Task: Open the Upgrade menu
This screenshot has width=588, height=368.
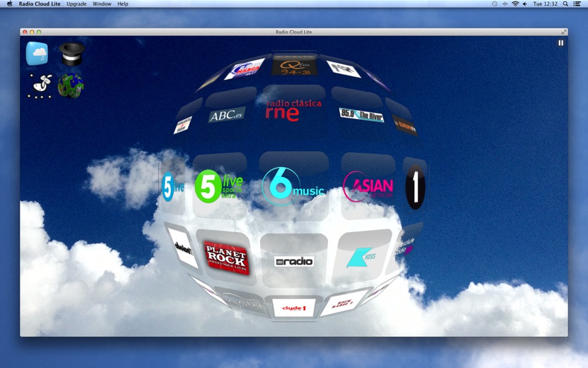Action: point(77,4)
